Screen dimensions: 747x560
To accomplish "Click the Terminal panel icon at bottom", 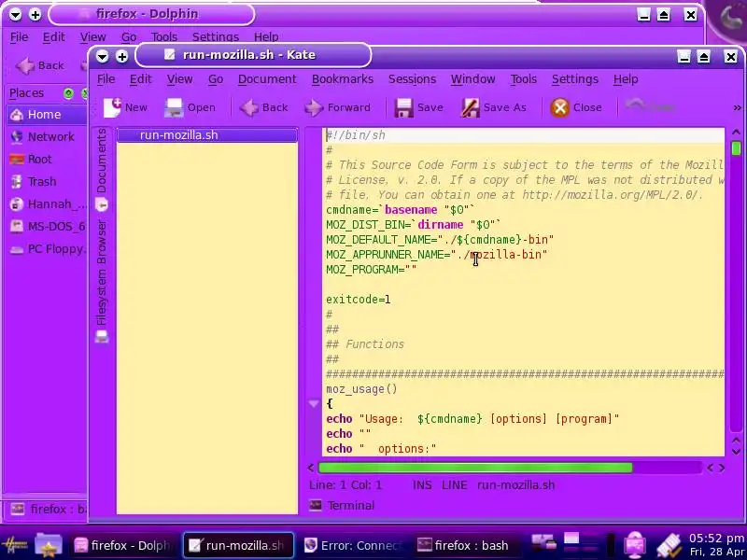I will tap(316, 505).
